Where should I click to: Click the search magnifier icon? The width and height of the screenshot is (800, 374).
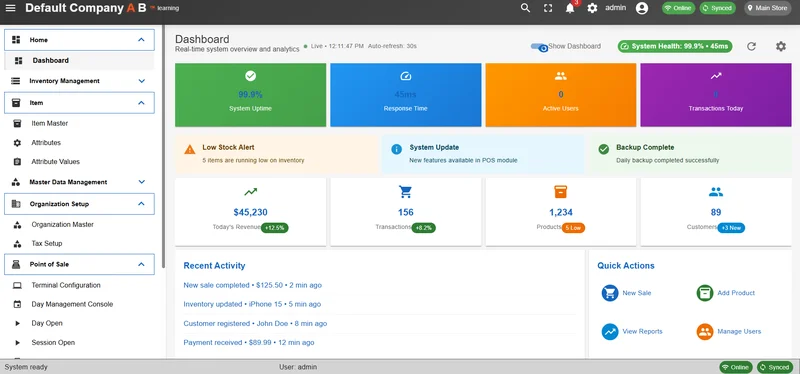[525, 8]
